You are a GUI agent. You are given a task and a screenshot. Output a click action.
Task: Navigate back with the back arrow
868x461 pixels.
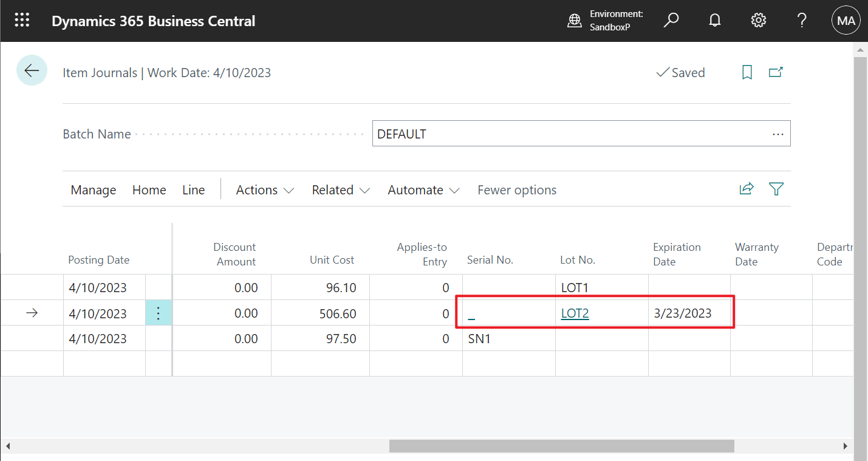[32, 70]
